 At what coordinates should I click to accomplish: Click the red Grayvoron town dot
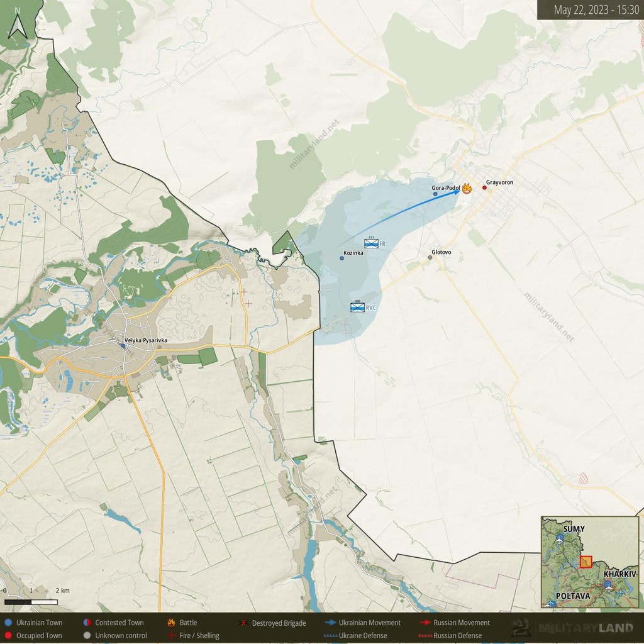(484, 187)
